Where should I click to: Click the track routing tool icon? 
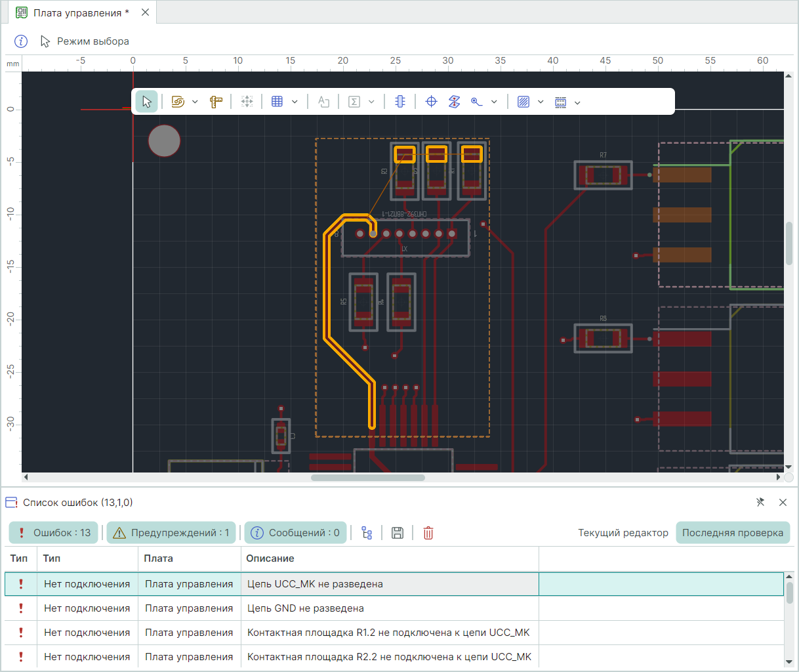pyautogui.click(x=178, y=102)
